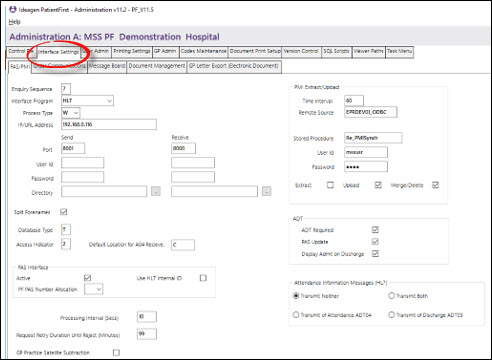Click the Send User Id field

click(82, 163)
